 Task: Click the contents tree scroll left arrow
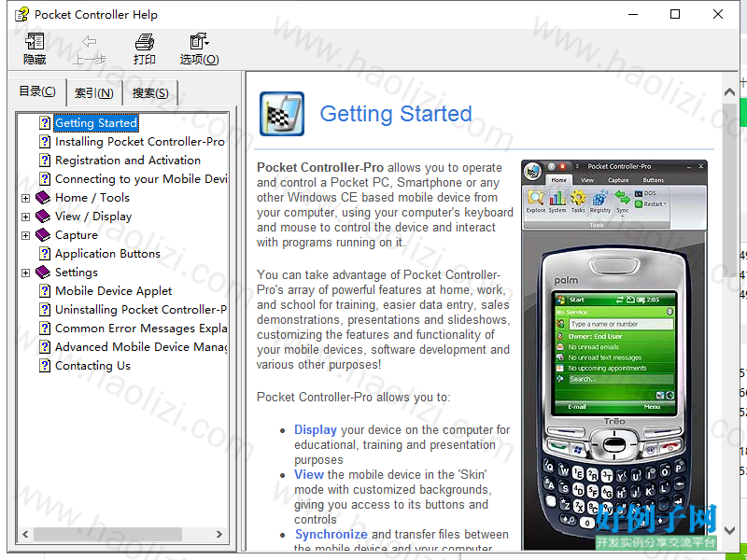pos(25,534)
